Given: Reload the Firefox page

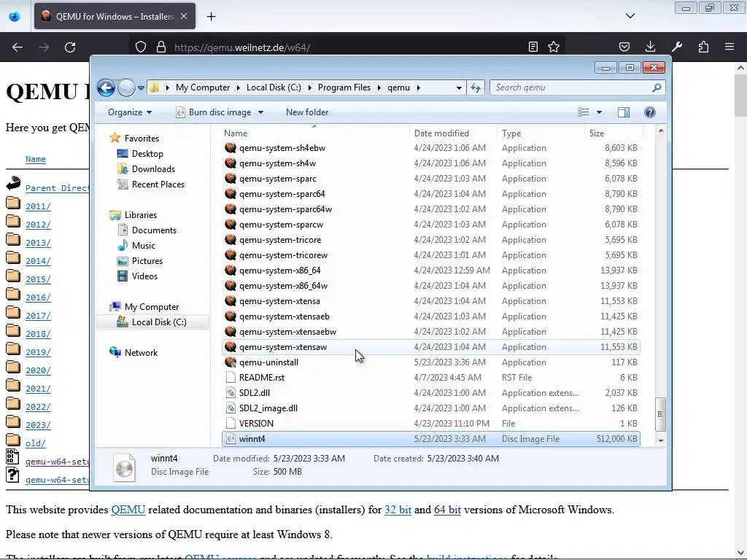Looking at the screenshot, I should [x=70, y=47].
